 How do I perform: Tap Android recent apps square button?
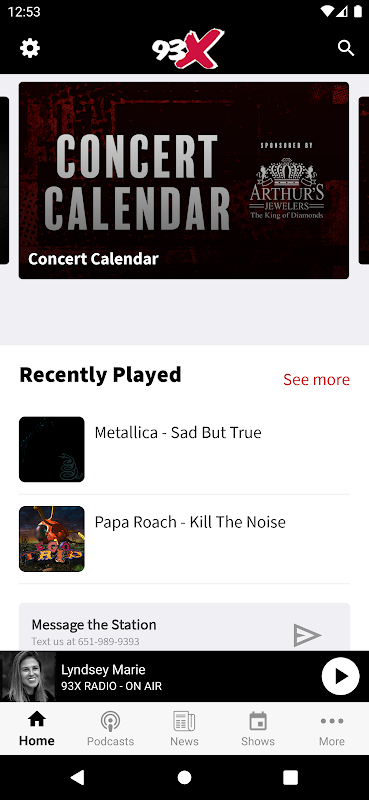(290, 777)
